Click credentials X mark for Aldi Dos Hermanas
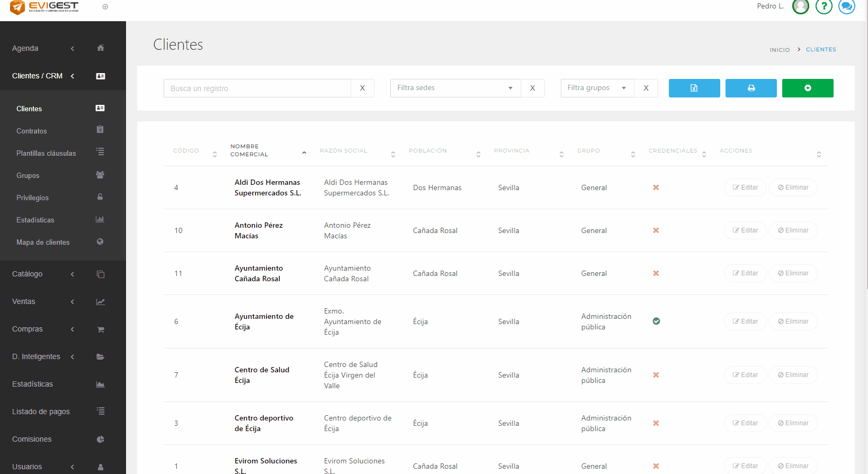This screenshot has height=474, width=868. 656,187
